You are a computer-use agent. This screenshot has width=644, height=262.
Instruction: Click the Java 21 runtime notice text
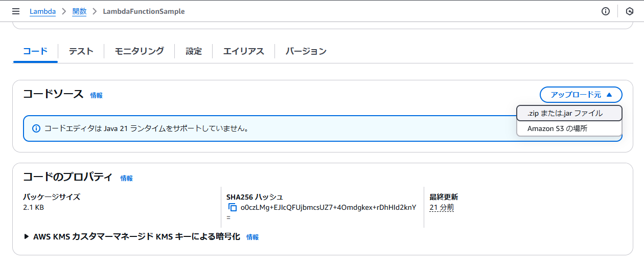pos(147,128)
